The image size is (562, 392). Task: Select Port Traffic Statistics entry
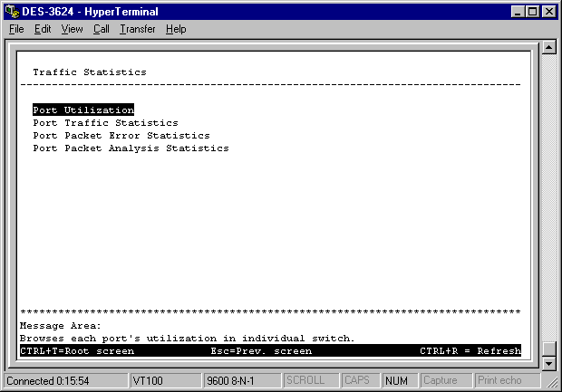pyautogui.click(x=105, y=123)
